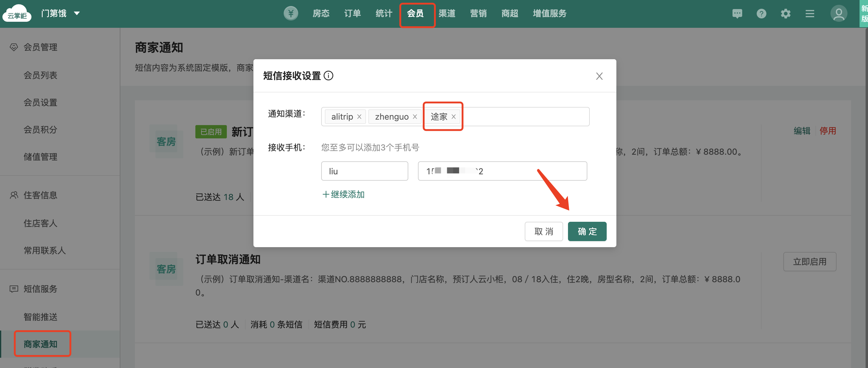Remove the 途家 channel tag
The width and height of the screenshot is (868, 368).
coord(454,117)
